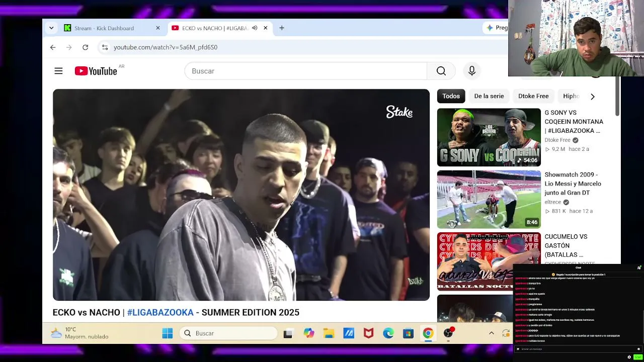Open the G SONY vs COQEEIN thumbnail
The width and height of the screenshot is (644, 362).
click(489, 137)
